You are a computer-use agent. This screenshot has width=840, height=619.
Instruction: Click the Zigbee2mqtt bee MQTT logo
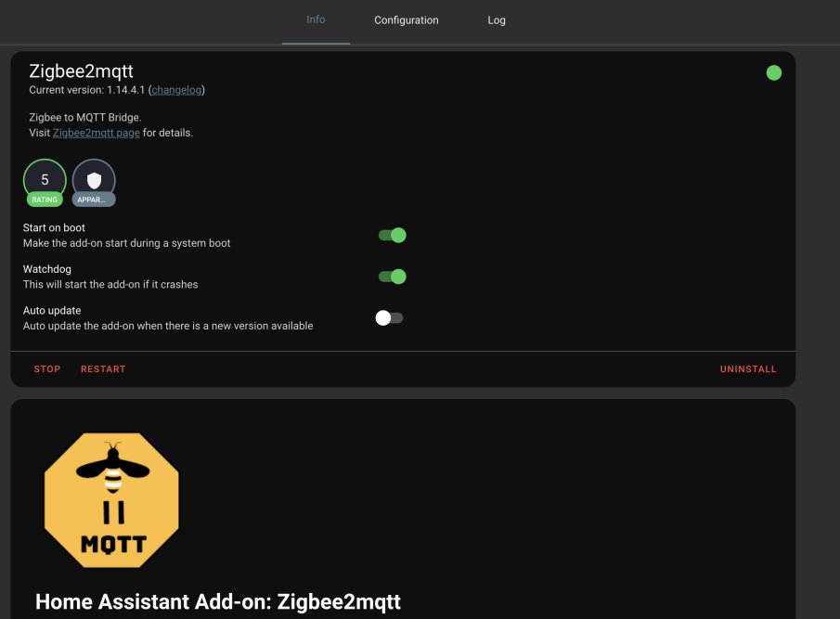pos(111,500)
